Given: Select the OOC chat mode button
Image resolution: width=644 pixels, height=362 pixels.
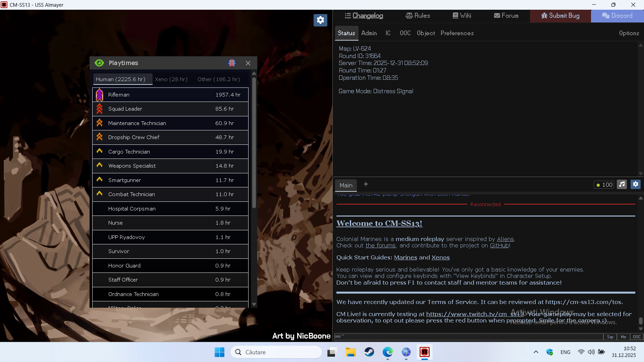Looking at the screenshot, I should click(x=637, y=337).
